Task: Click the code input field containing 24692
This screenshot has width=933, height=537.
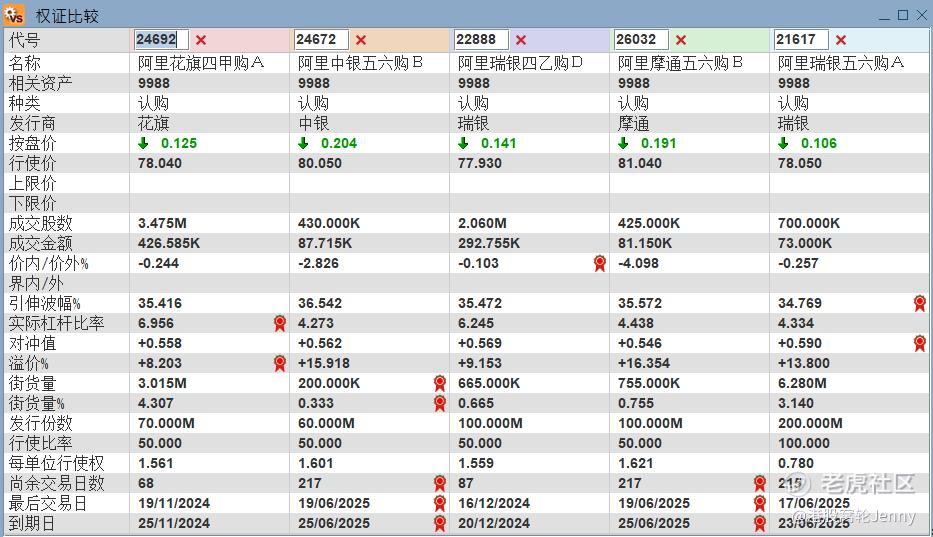Action: (161, 40)
